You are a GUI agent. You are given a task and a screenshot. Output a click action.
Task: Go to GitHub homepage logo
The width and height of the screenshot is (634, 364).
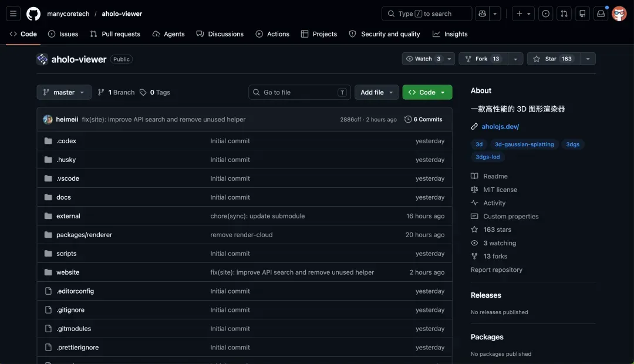[33, 14]
